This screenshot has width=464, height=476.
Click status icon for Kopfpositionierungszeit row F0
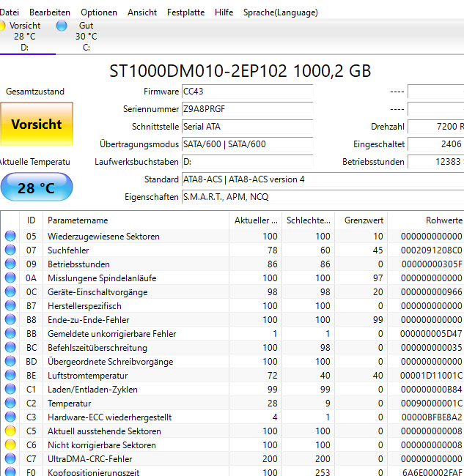(x=10, y=472)
